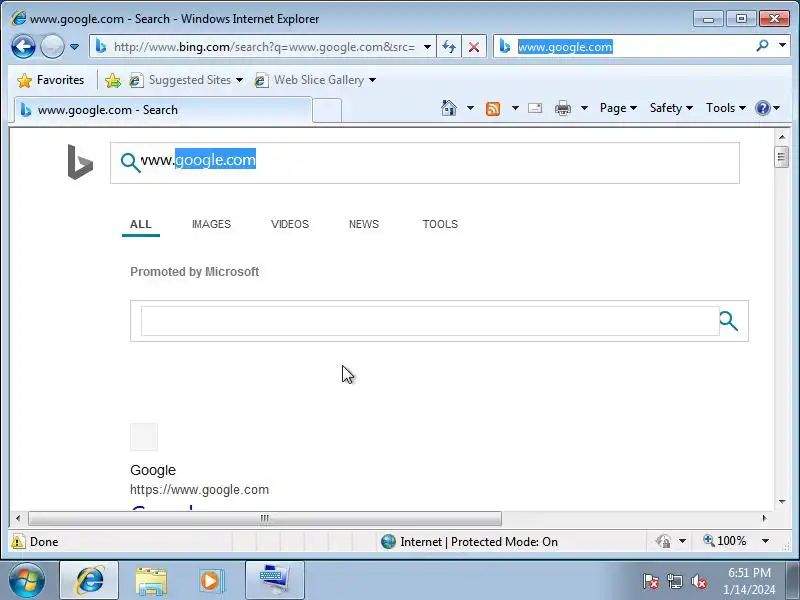Click the toolbar search box containing www.google.com

tap(632, 47)
